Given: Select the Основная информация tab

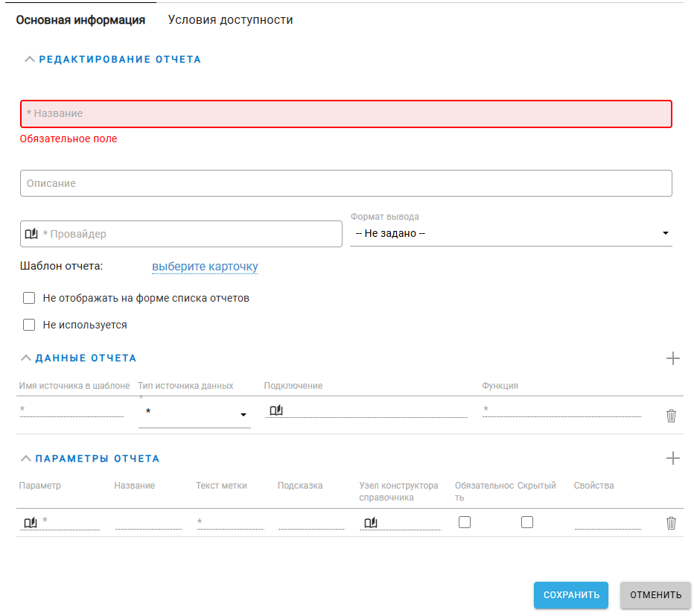Looking at the screenshot, I should [x=80, y=20].
